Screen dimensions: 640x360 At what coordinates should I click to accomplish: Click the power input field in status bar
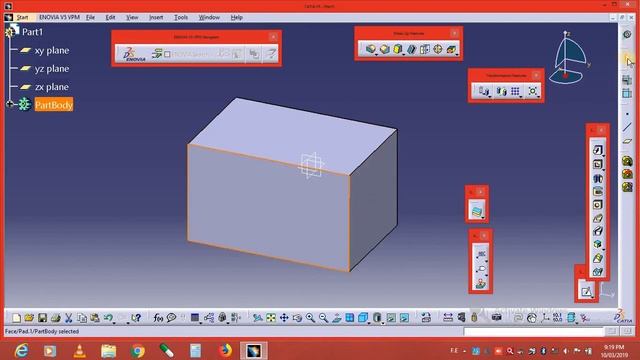(x=534, y=331)
